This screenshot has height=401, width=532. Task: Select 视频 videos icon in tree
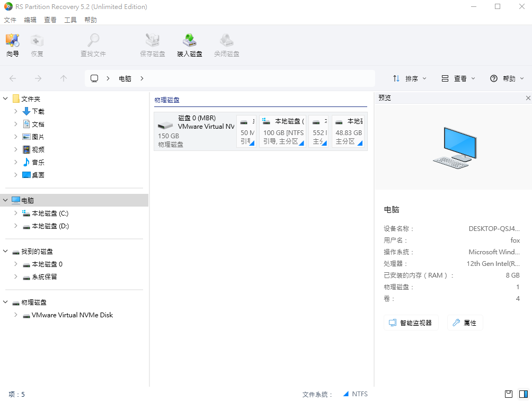pyautogui.click(x=26, y=149)
